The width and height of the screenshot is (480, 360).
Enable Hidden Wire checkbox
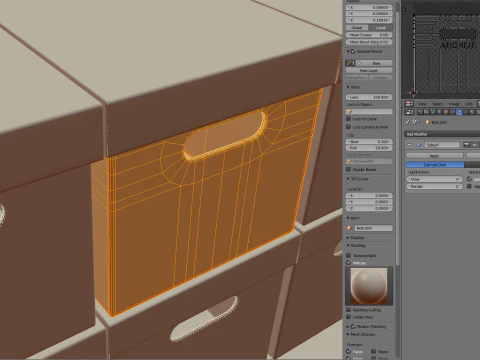349,317
